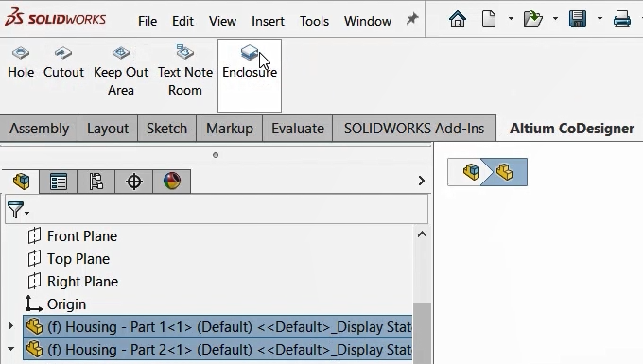Switch to the Assembly tab
The width and height of the screenshot is (643, 364).
[x=39, y=129]
